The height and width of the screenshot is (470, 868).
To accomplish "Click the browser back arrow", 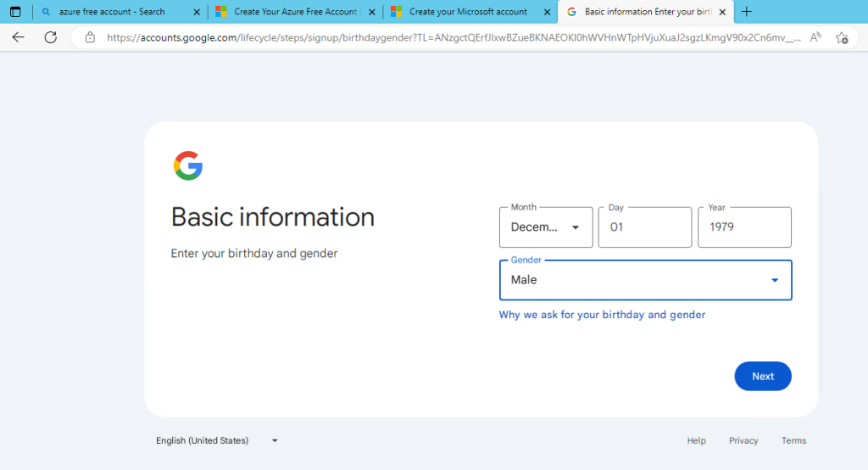I will coord(19,37).
